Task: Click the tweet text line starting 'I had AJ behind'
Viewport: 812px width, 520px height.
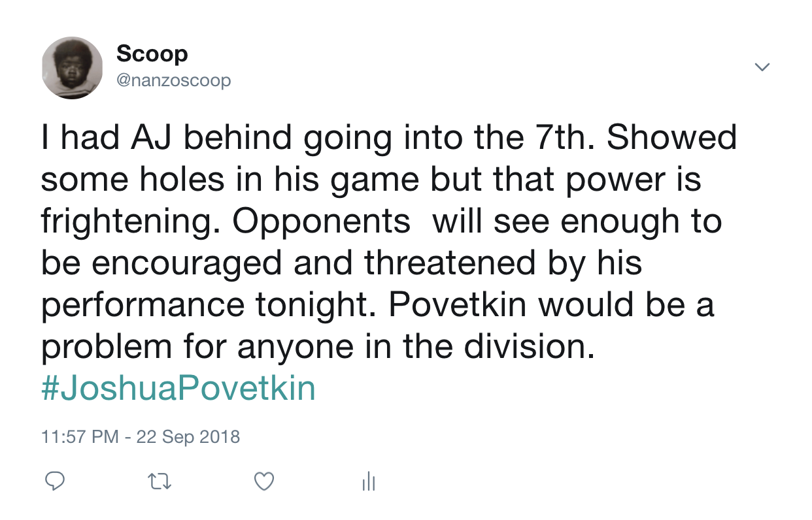Action: (389, 138)
